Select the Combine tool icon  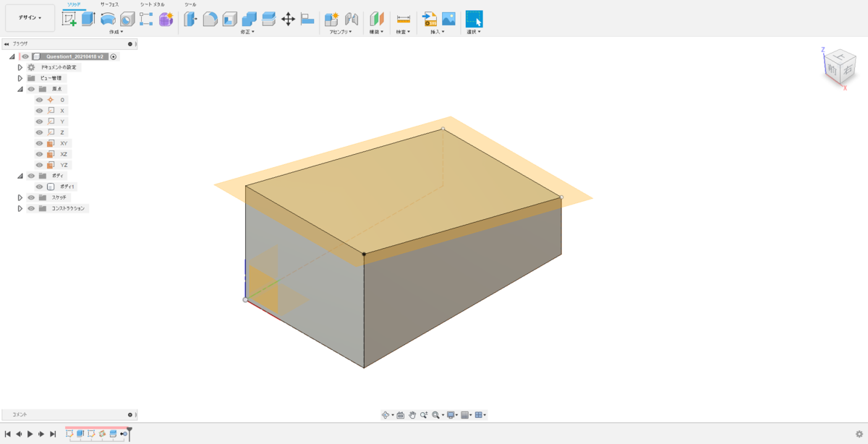(x=250, y=19)
